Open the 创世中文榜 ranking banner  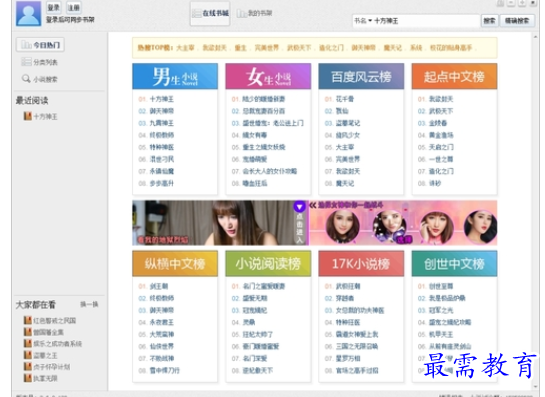click(454, 264)
